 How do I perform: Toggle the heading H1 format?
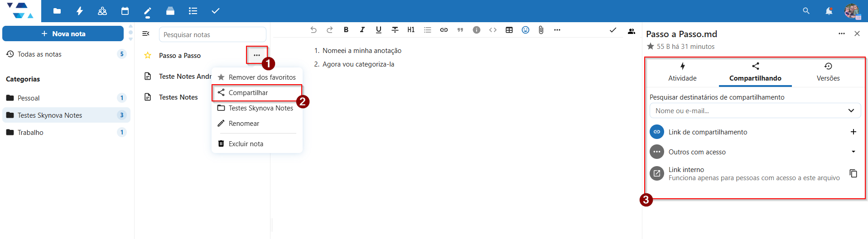coord(411,30)
